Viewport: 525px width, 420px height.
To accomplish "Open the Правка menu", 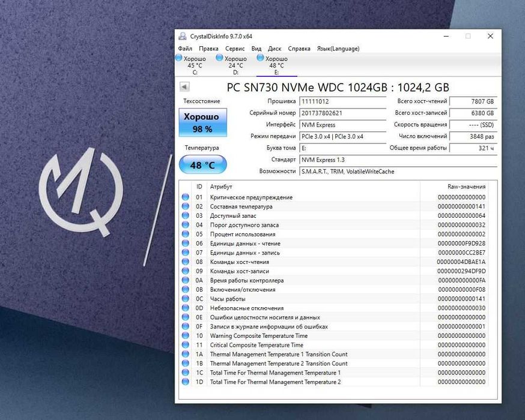I will pyautogui.click(x=208, y=49).
